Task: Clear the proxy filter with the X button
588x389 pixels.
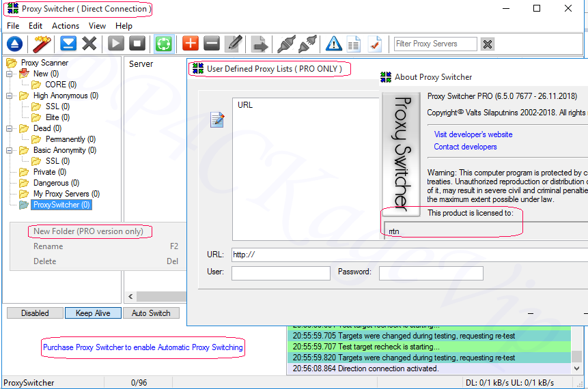Action: [488, 44]
